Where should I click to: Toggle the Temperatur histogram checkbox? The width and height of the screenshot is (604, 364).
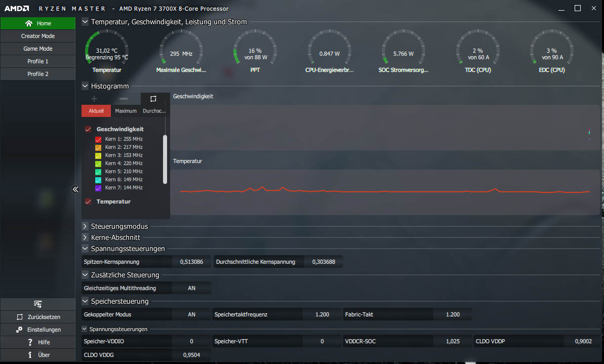tap(88, 202)
